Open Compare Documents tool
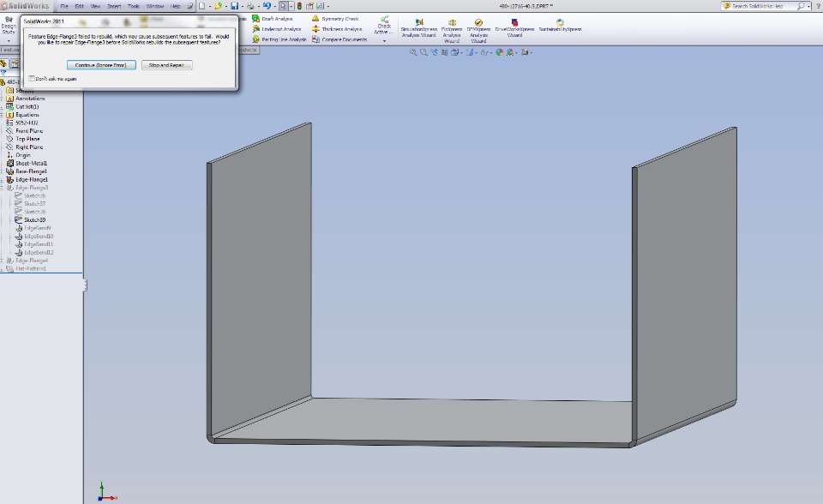 coord(339,39)
